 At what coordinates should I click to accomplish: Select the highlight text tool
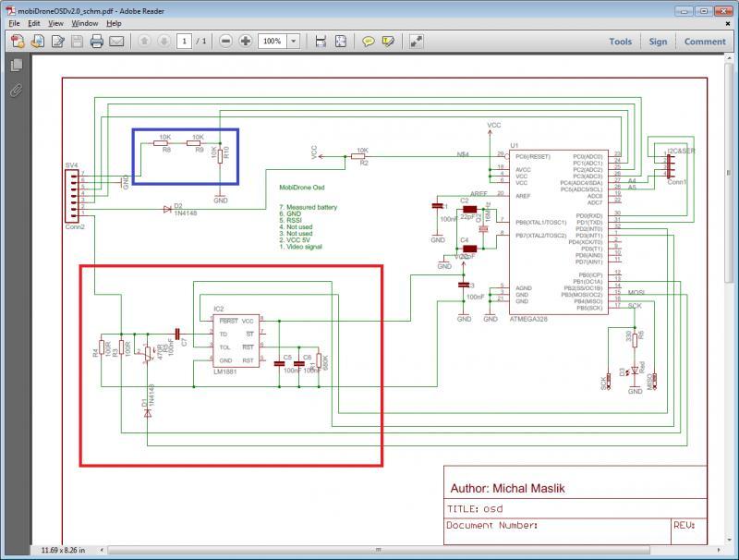(x=388, y=42)
